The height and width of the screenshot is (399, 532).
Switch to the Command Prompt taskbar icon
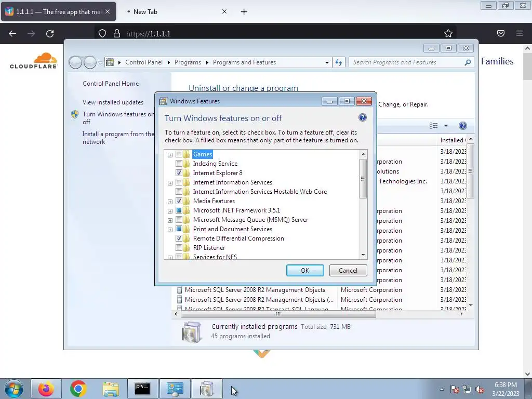(142, 389)
